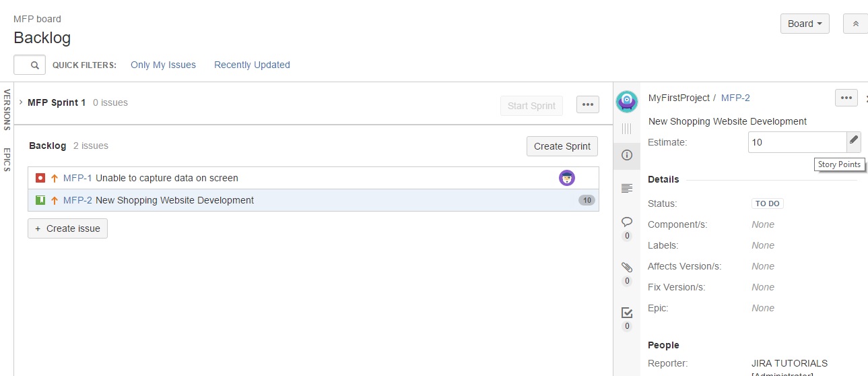Click the issue summary in detail panel

click(727, 121)
